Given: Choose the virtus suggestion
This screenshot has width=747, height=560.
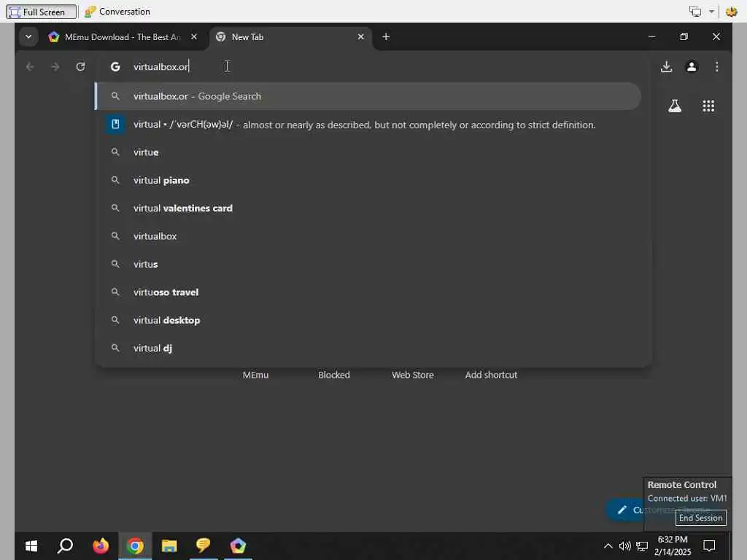Looking at the screenshot, I should coord(368,264).
